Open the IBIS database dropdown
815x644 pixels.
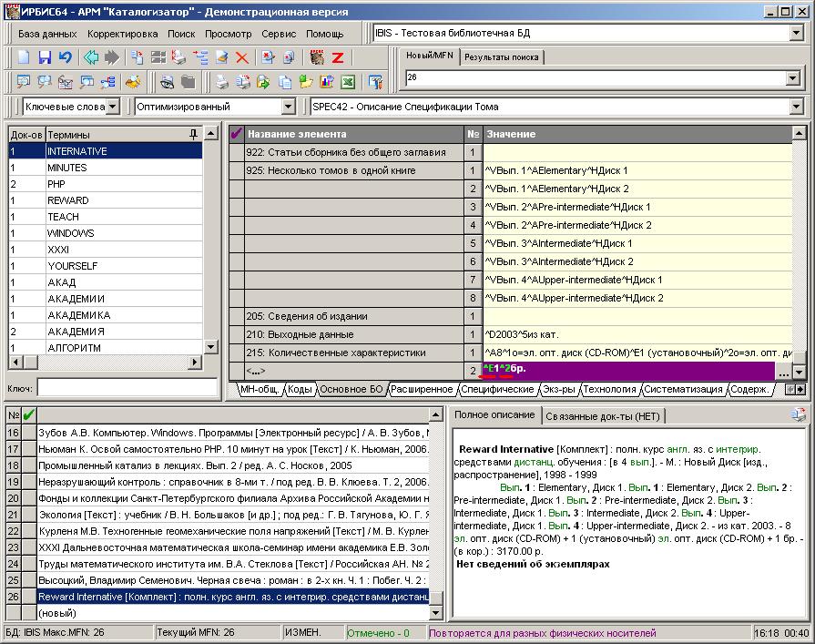coord(796,34)
